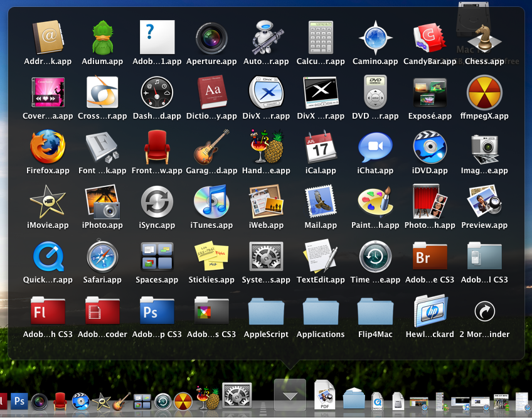
Task: Open the PDF document in Dock
Action: click(325, 395)
